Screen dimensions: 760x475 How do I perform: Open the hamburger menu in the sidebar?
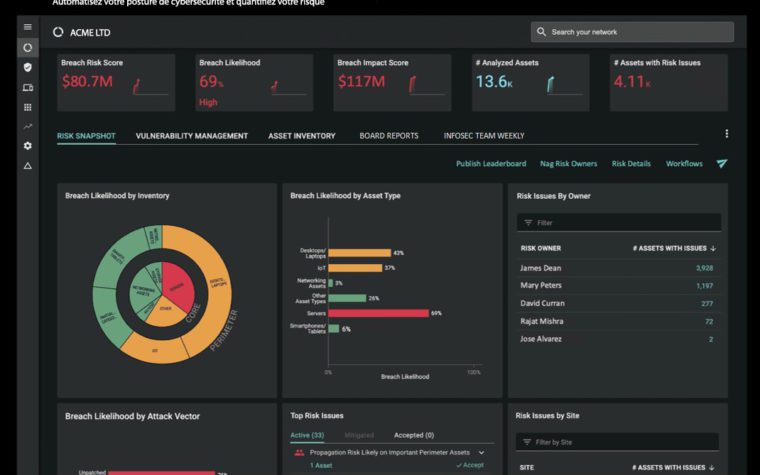[x=28, y=27]
